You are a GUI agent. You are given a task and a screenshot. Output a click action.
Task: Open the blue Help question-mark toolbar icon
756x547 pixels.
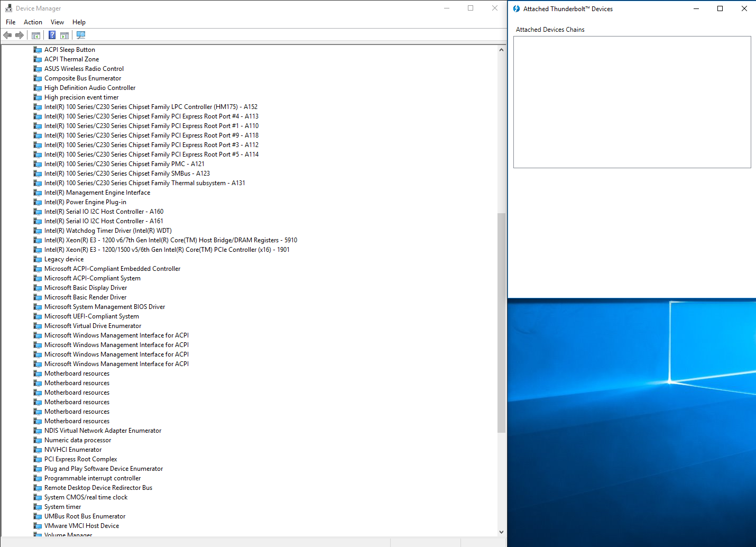click(52, 35)
